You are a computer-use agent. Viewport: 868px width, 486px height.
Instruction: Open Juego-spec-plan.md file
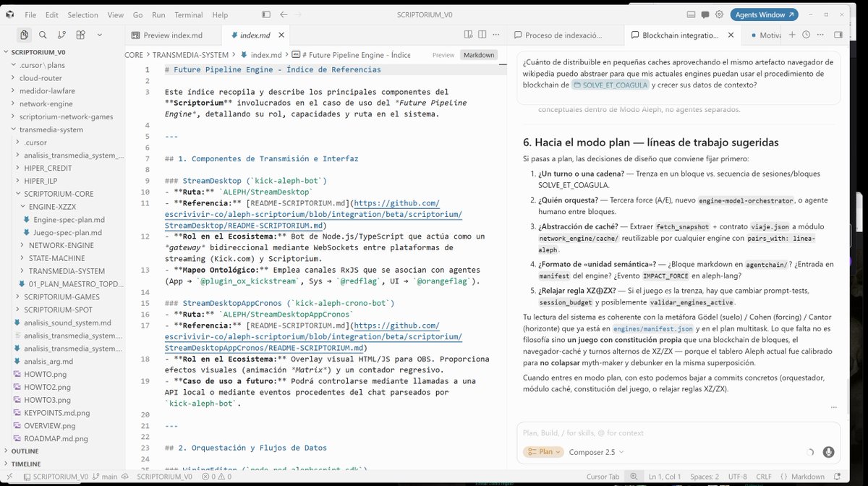point(67,233)
